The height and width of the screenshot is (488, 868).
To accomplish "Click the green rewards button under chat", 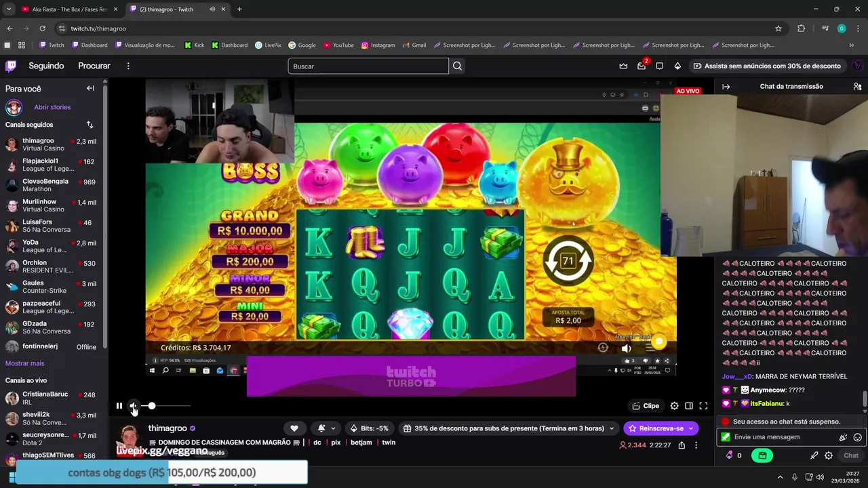I will (x=762, y=455).
